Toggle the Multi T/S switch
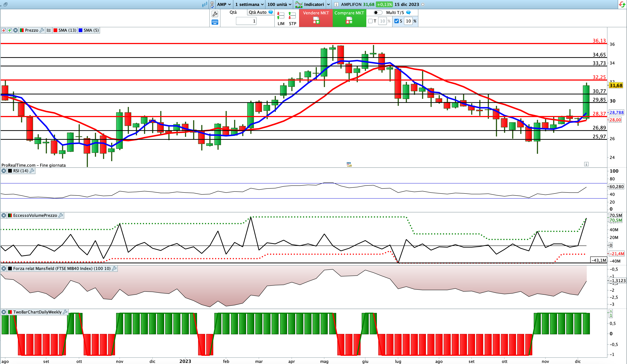The width and height of the screenshot is (627, 364). coord(378,12)
